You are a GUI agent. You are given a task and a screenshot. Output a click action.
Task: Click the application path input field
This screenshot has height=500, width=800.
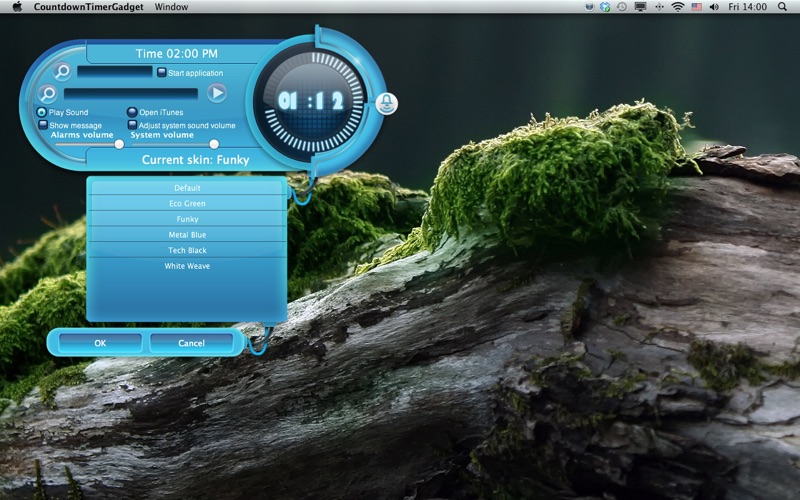point(115,71)
